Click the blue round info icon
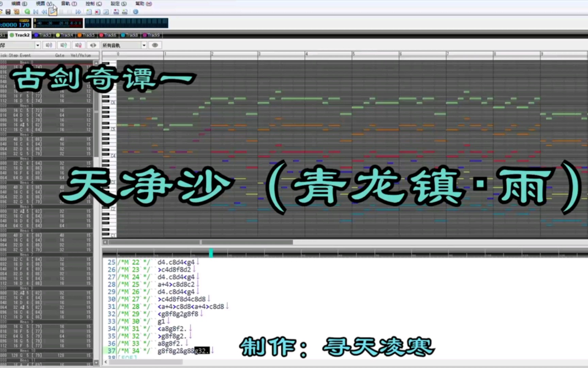The width and height of the screenshot is (588, 368). tap(136, 12)
